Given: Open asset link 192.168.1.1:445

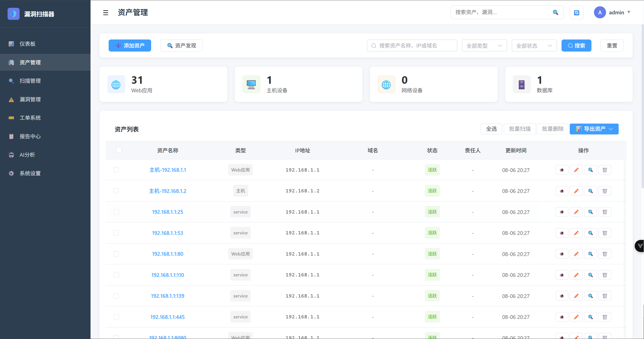Looking at the screenshot, I should pyautogui.click(x=167, y=317).
